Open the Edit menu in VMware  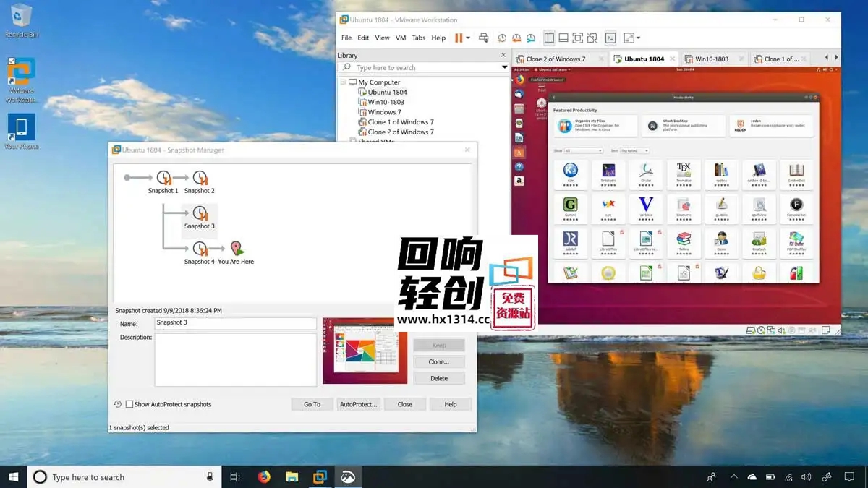coord(363,38)
